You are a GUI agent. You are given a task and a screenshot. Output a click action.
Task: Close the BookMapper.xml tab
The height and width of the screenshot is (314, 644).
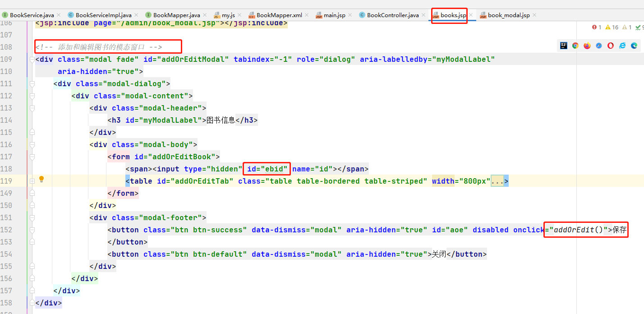pyautogui.click(x=307, y=15)
